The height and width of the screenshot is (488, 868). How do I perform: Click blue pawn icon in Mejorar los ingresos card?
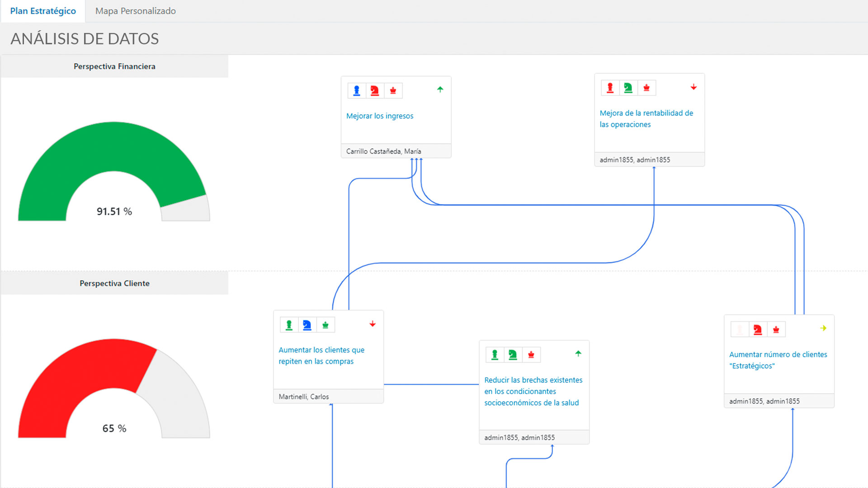click(x=357, y=91)
